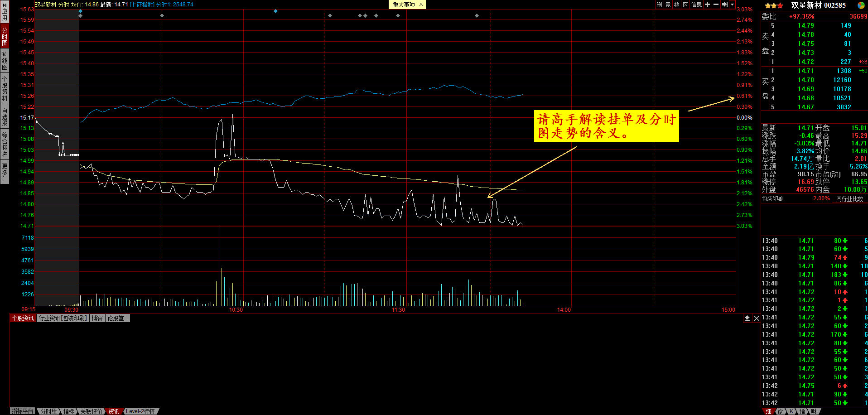Open the 分时图 view from the left sidebar
Image resolution: width=868 pixels, height=415 pixels.
pos(4,36)
